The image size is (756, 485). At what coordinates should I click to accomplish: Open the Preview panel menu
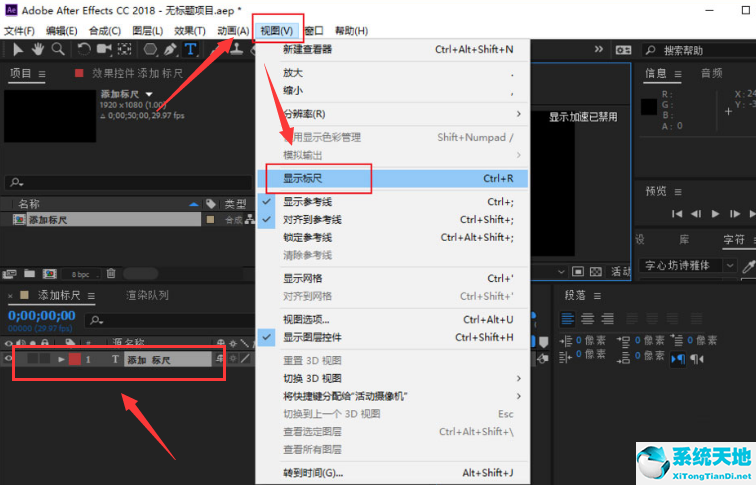[678, 192]
